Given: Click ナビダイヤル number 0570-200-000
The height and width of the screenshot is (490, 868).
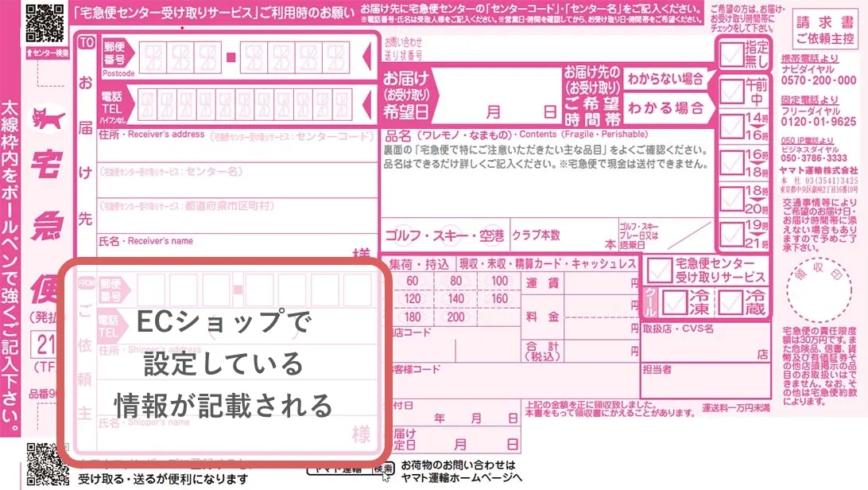Looking at the screenshot, I should [818, 81].
